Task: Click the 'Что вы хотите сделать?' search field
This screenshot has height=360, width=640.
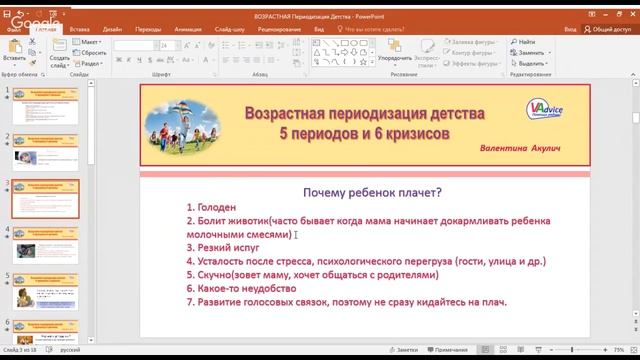Action: click(x=371, y=29)
